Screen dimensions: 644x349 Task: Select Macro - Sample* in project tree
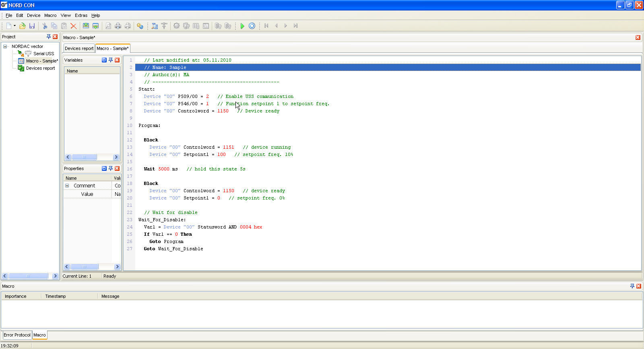pos(42,61)
